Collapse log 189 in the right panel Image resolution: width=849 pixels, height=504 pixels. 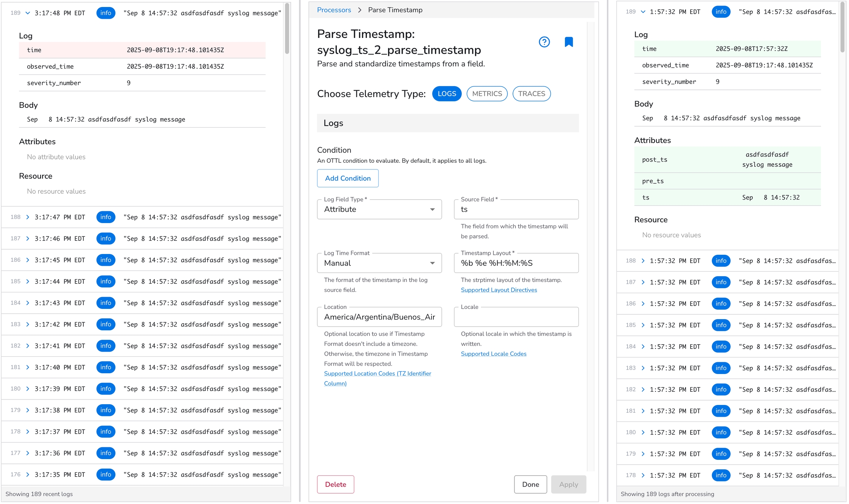pyautogui.click(x=643, y=12)
